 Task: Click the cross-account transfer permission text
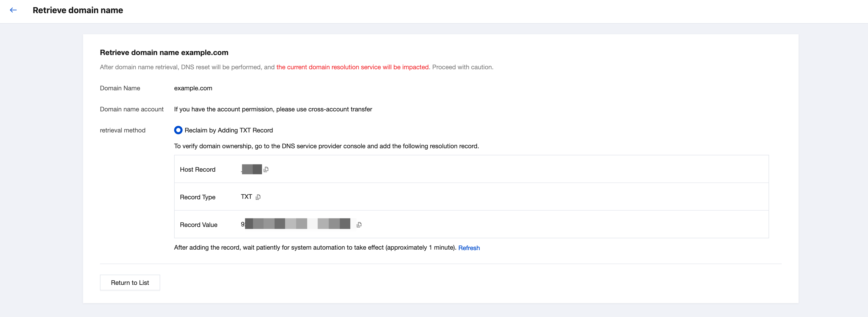point(273,109)
